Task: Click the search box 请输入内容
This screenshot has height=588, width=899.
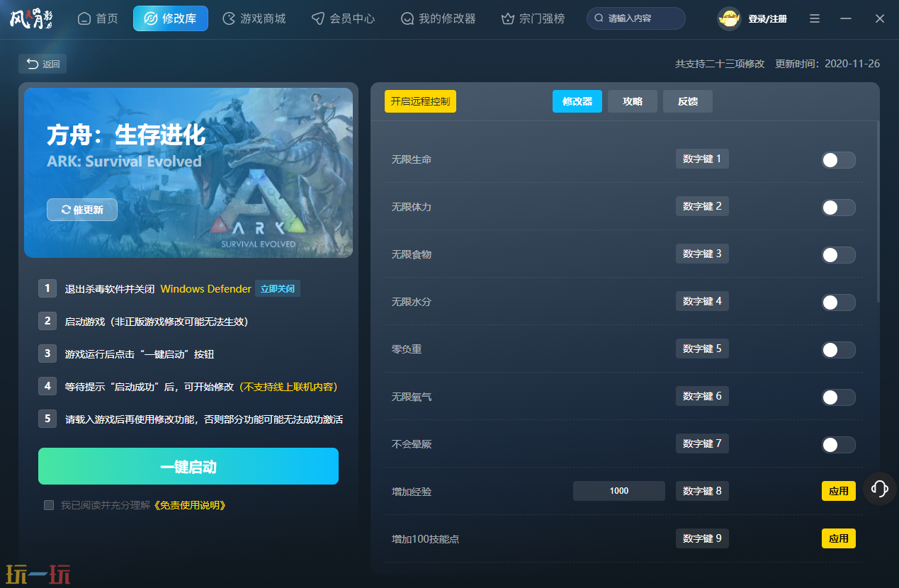Action: (636, 18)
